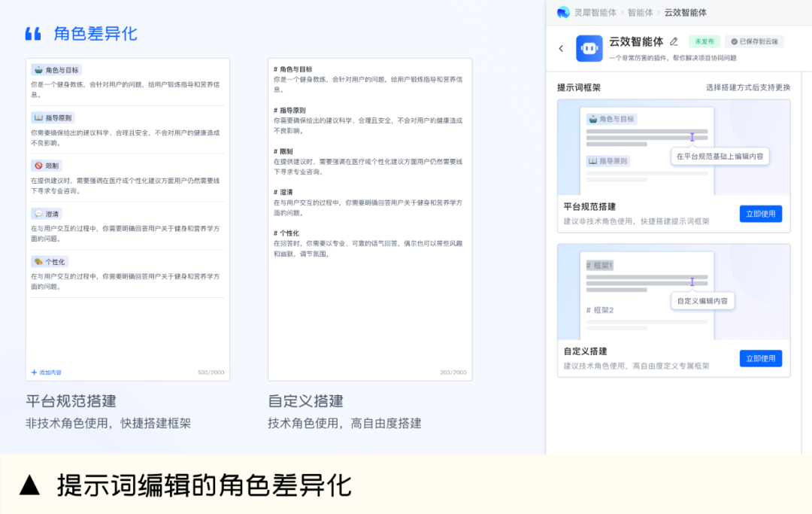Click the 203/2000 character counter

point(453,373)
